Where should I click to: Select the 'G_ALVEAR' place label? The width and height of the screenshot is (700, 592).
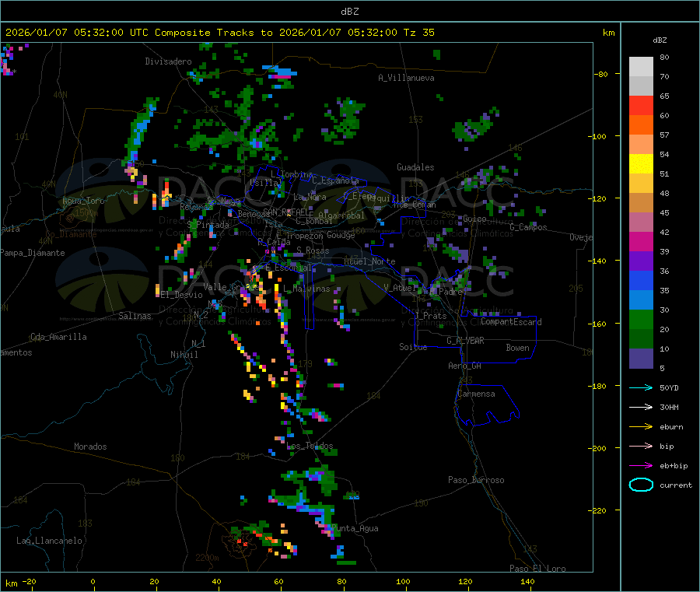(466, 341)
